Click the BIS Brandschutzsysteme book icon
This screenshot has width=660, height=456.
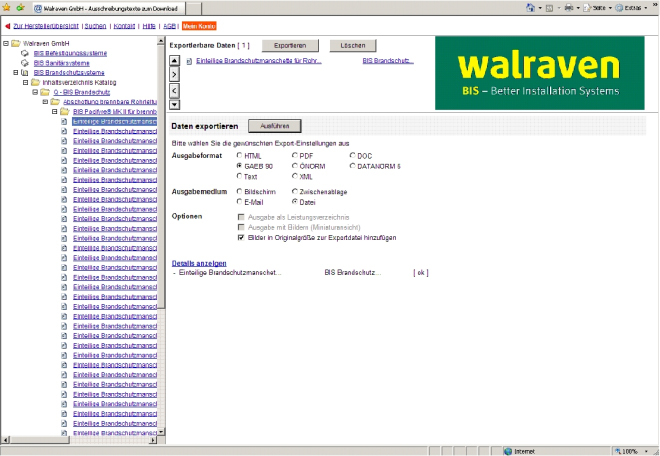coord(25,72)
